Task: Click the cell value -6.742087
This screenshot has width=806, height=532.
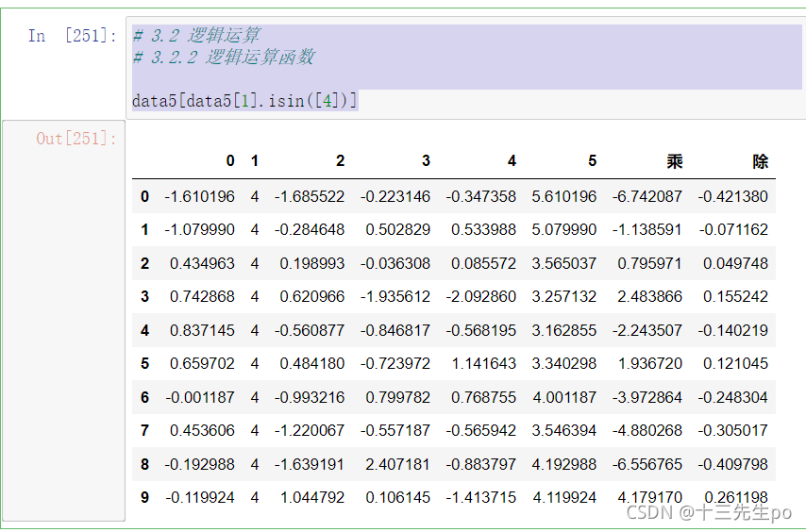Action: click(x=647, y=197)
